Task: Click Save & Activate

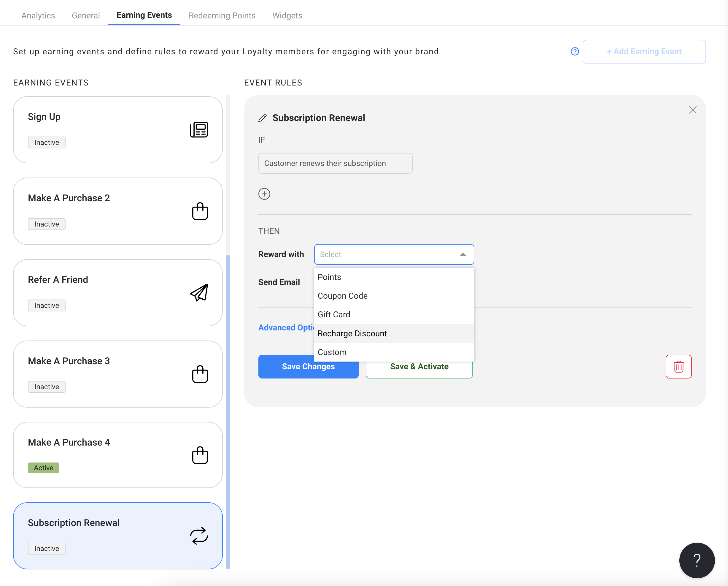Action: 419,367
